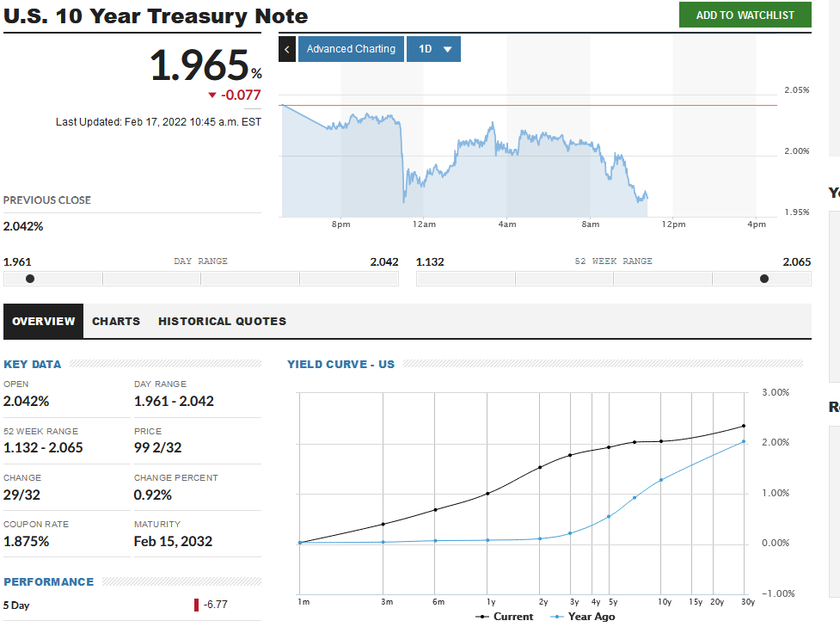Collapse chart with the left chevron button

coord(287,49)
